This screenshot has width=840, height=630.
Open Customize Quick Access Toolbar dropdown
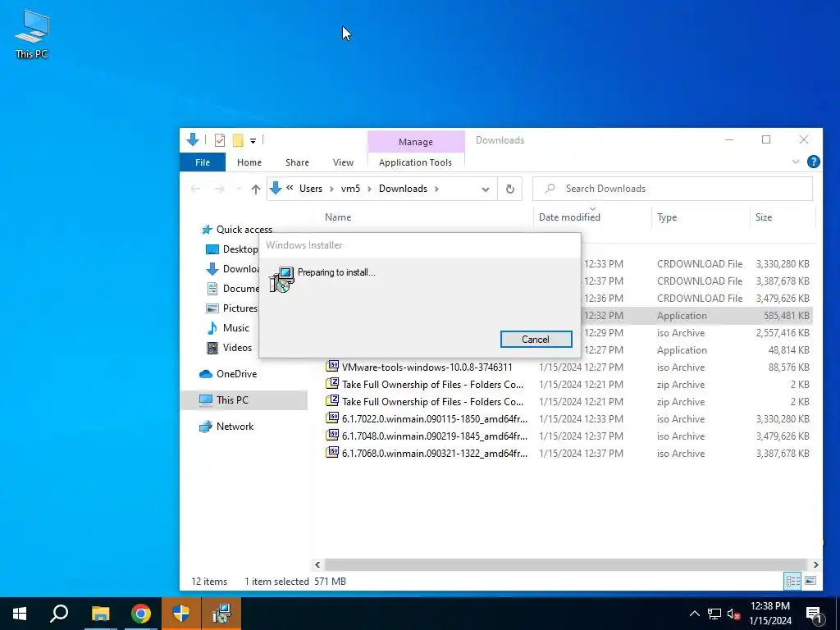click(253, 141)
